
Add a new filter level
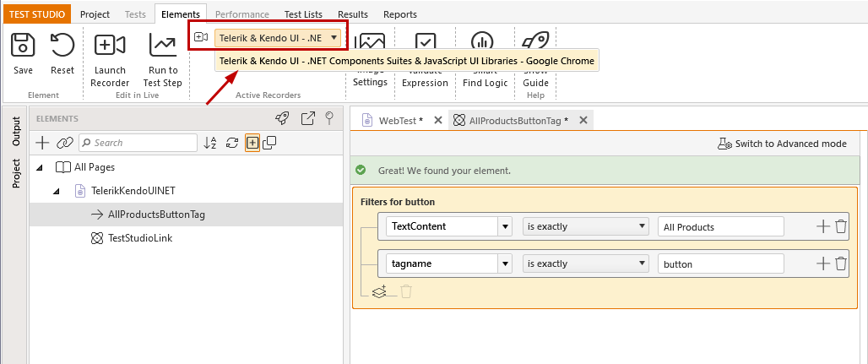coord(379,291)
